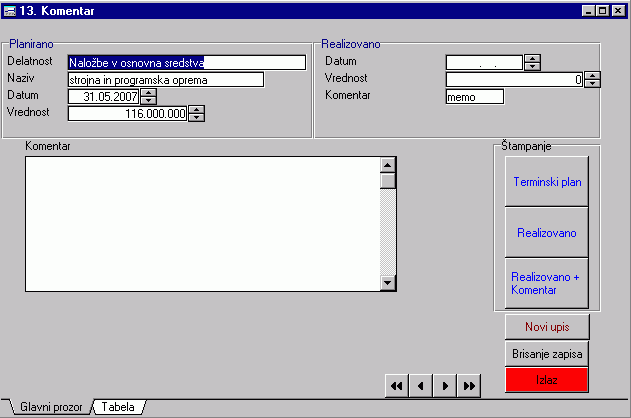Decrease the planned Datum value
The width and height of the screenshot is (631, 418).
pos(148,101)
